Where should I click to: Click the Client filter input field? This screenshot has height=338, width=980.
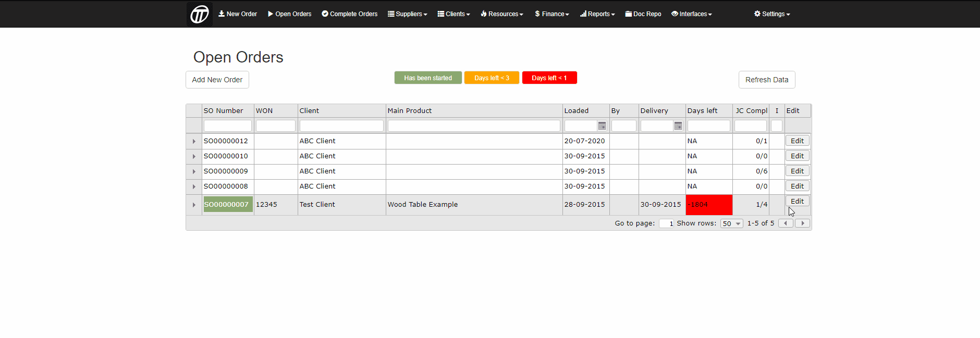click(341, 126)
